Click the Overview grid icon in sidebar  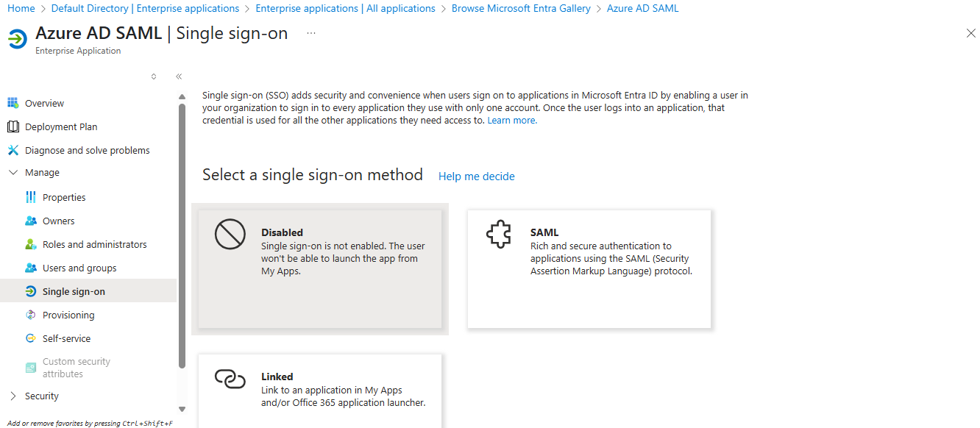(x=13, y=103)
